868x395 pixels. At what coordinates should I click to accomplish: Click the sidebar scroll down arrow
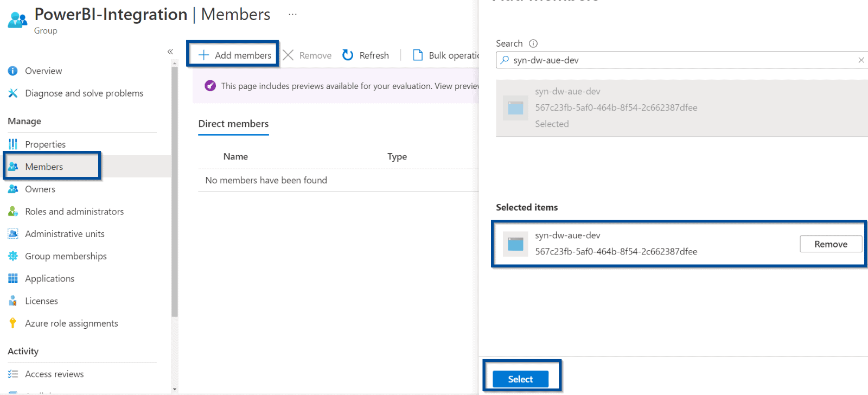tap(174, 389)
